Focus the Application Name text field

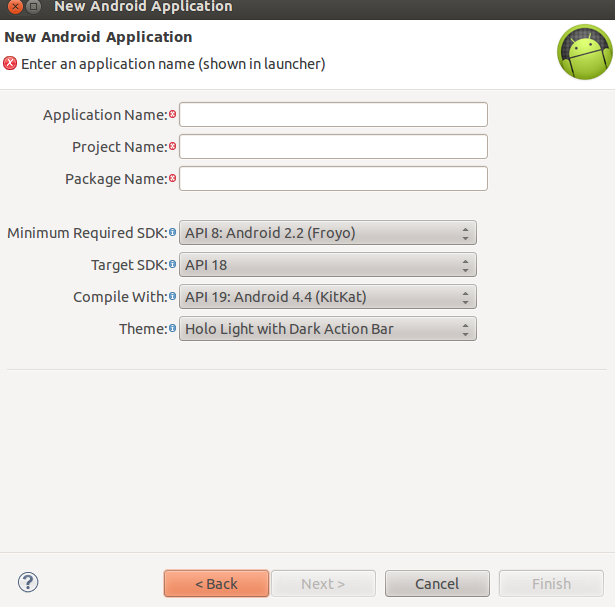[x=333, y=114]
